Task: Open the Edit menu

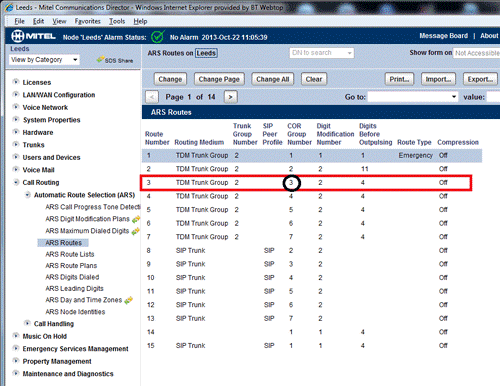Action: point(38,21)
